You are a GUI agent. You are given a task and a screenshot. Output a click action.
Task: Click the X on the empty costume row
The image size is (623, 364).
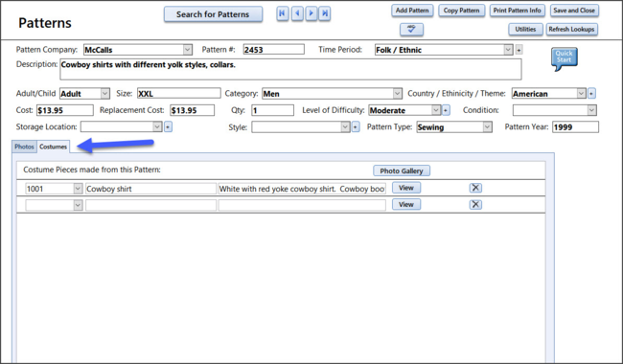coord(475,204)
